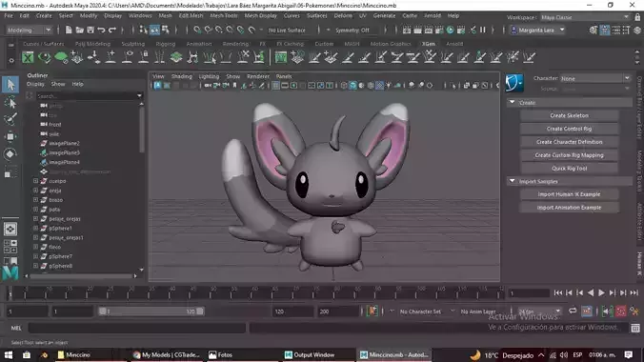Screen dimensions: 644x362
Task: Click the first green XGen shelf icon
Action: (x=28, y=57)
